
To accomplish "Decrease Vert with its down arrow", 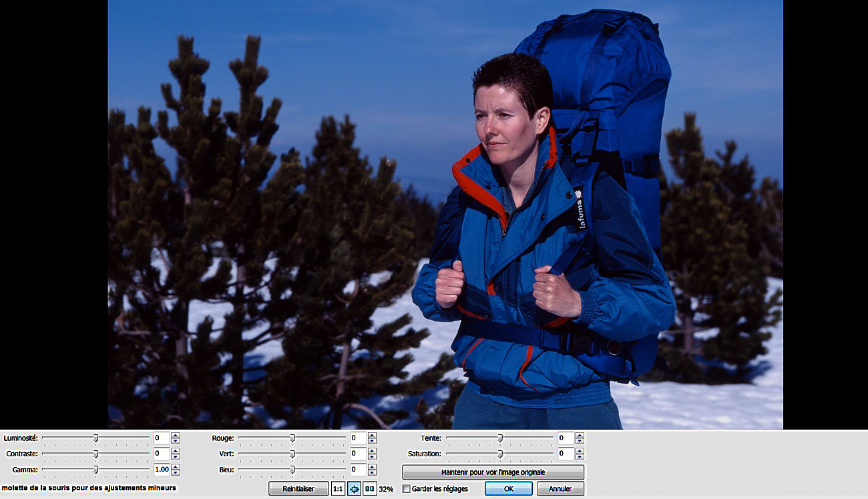I will [x=372, y=457].
